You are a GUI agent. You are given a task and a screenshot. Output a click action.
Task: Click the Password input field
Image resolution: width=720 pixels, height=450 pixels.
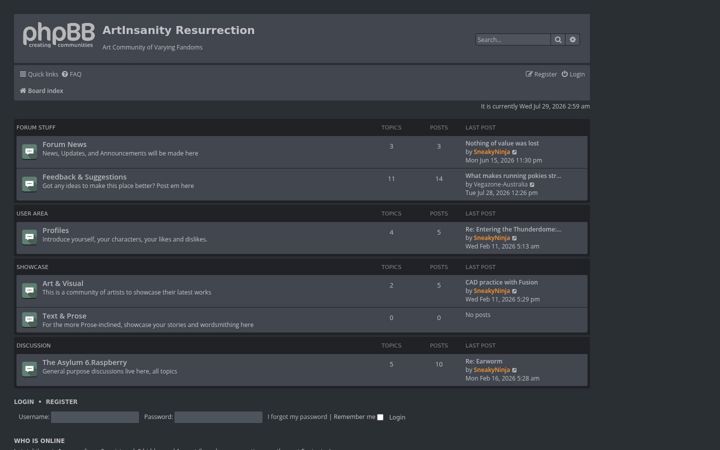218,417
